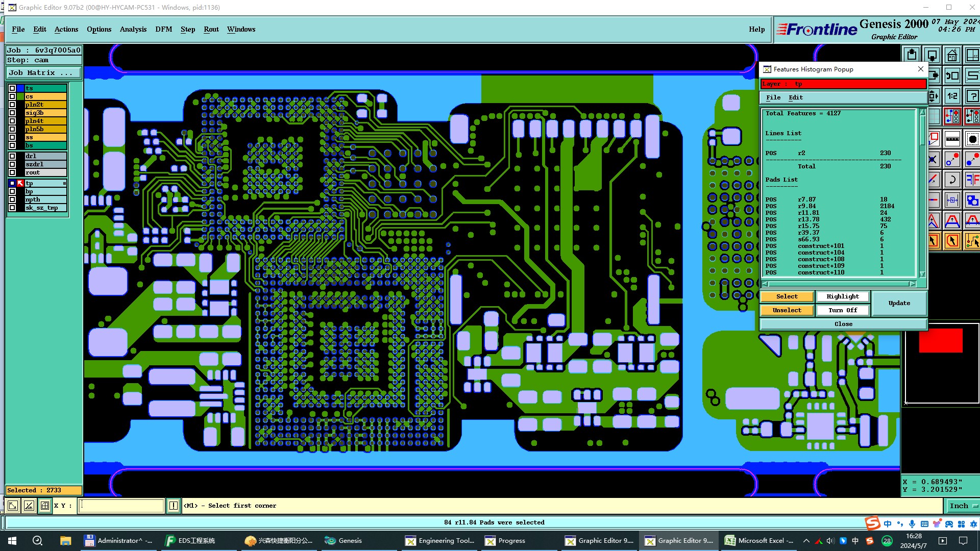Screen dimensions: 980x551
Task: Toggle the npth layer checkbox
Action: tap(12, 199)
